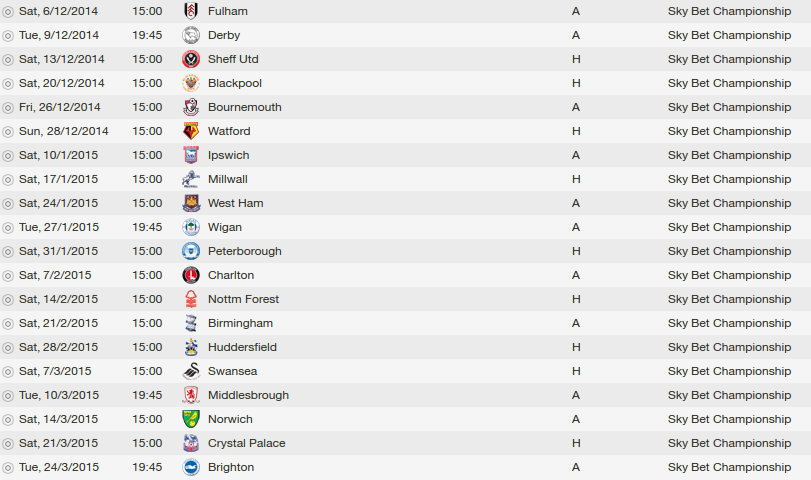
Task: Open the Crystal Palace team link
Action: (246, 443)
